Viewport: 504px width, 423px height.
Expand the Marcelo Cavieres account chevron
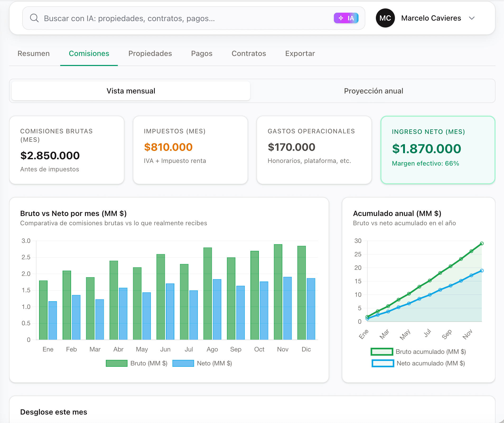coord(472,18)
